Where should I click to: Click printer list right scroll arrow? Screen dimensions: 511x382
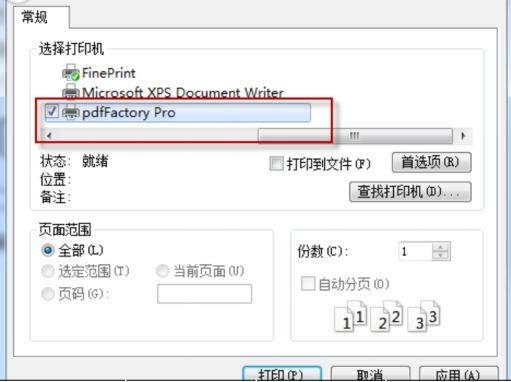[463, 136]
